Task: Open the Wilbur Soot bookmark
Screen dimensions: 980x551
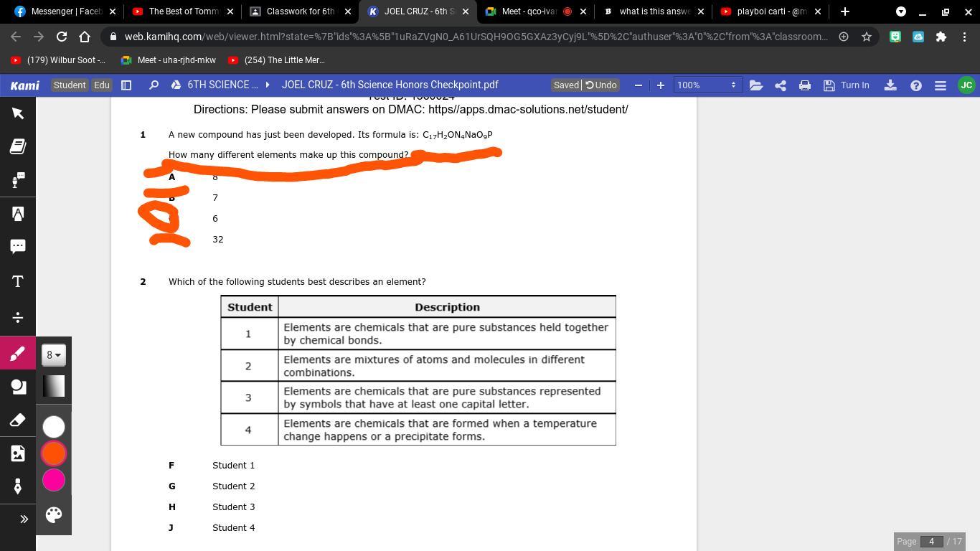Action: pyautogui.click(x=57, y=60)
